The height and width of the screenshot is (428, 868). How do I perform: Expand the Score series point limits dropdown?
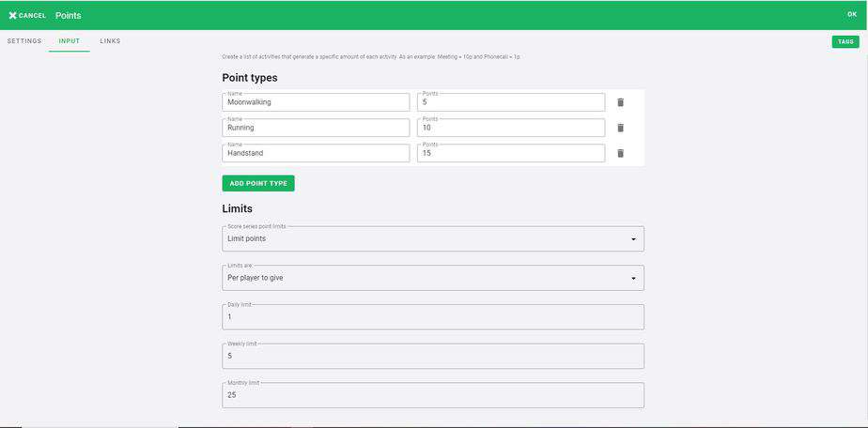[433, 239]
